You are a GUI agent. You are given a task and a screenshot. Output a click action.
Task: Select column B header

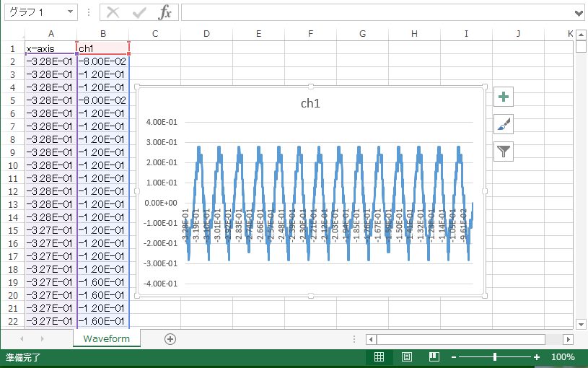tap(102, 34)
